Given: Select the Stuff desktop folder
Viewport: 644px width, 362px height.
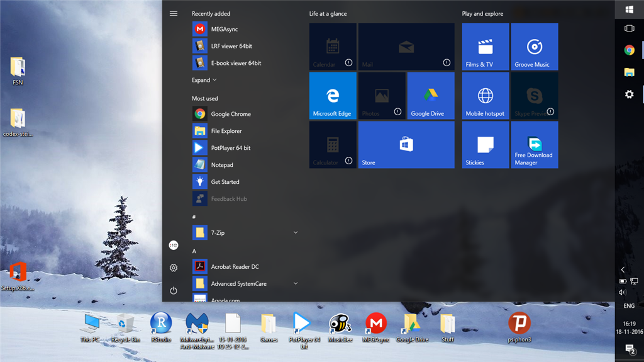Looking at the screenshot, I should click(448, 328).
